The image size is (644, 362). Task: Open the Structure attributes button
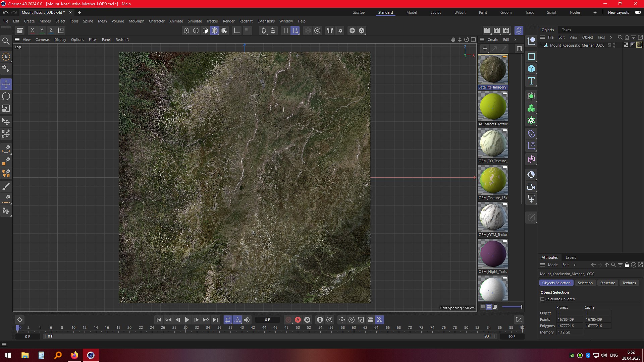click(x=607, y=283)
